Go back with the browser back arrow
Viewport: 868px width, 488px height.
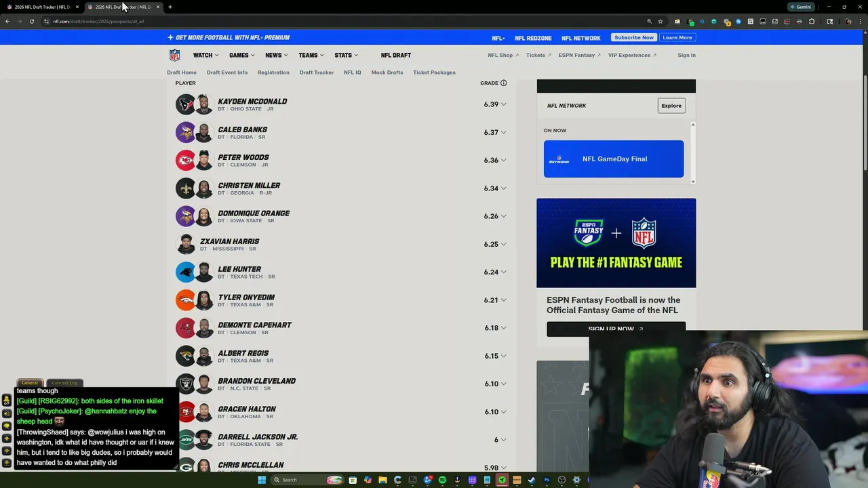[7, 21]
